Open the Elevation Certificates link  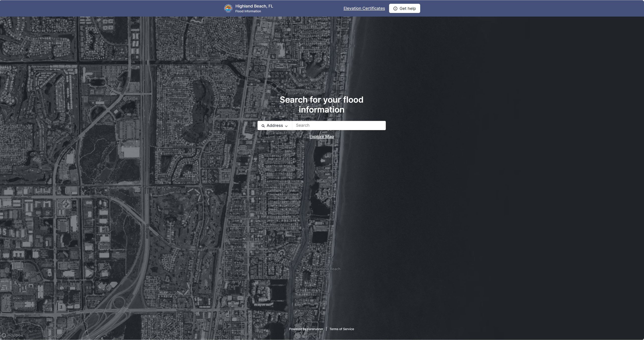(364, 8)
